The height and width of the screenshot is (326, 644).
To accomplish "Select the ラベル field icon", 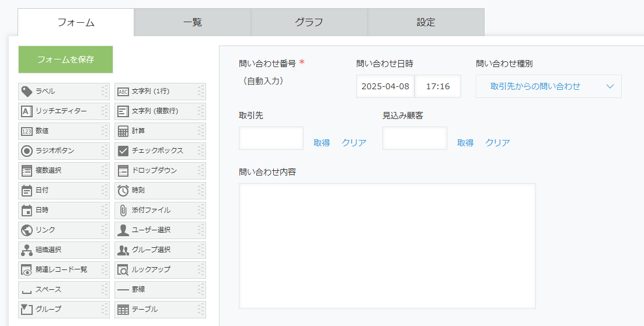I will coord(27,92).
